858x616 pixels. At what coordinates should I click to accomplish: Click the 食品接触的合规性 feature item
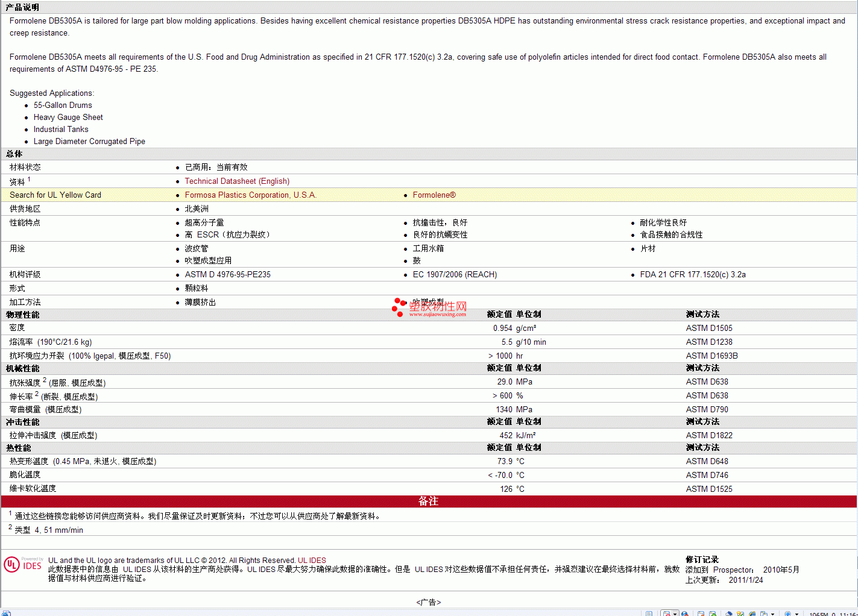point(671,235)
